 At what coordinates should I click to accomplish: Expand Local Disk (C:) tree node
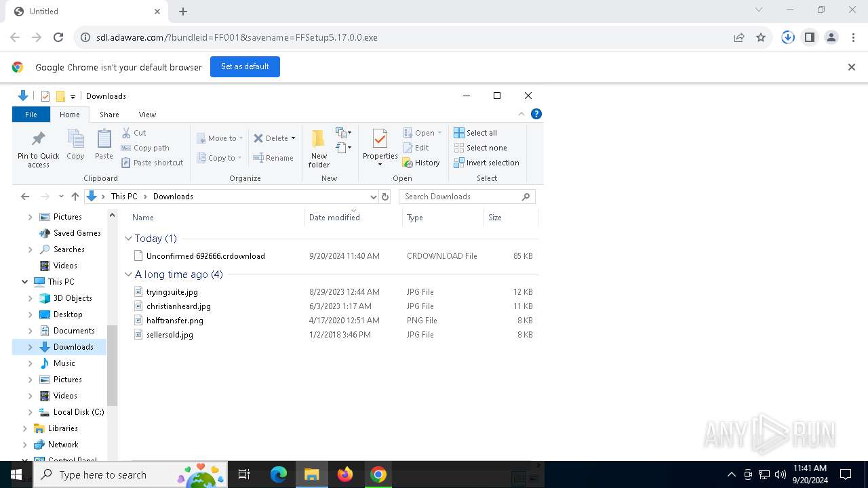[x=31, y=412]
